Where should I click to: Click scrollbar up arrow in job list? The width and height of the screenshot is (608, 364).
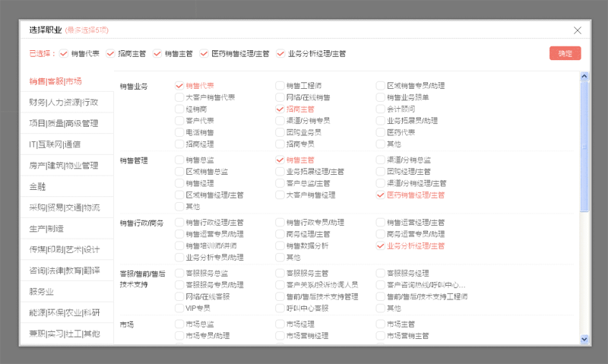click(x=584, y=76)
